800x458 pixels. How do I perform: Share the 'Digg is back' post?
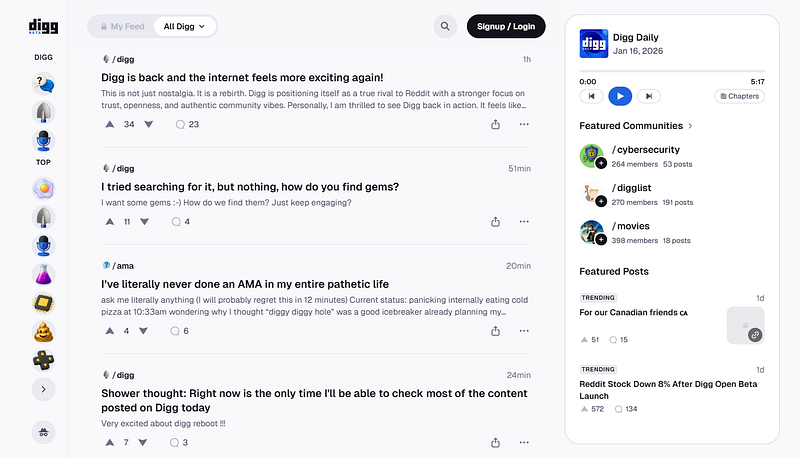(x=495, y=124)
